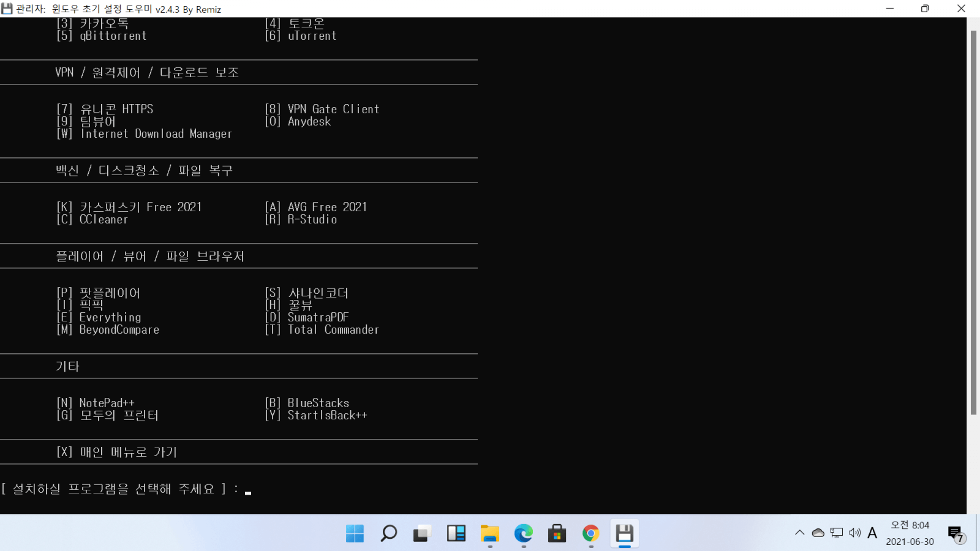Screen dimensions: 980x551
Task: Click [X] 메인 메뉴로 가기 option
Action: (x=117, y=452)
